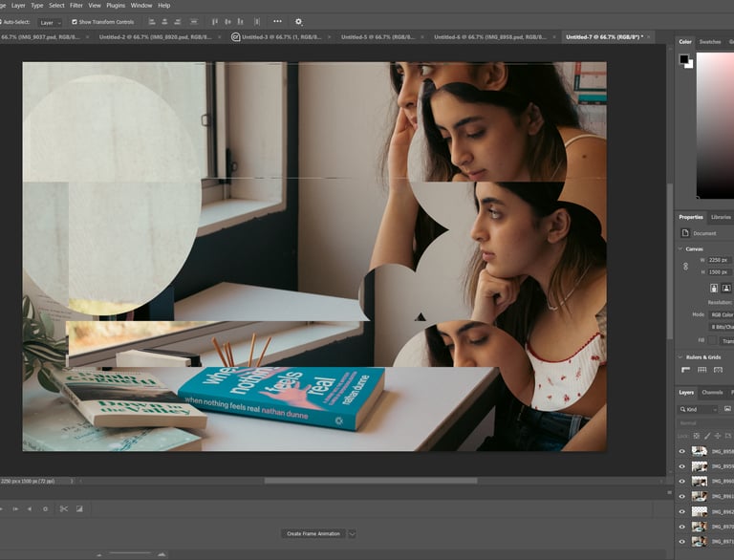The width and height of the screenshot is (734, 560).
Task: Open the Auto-Select Layer dropdown
Action: coord(50,22)
